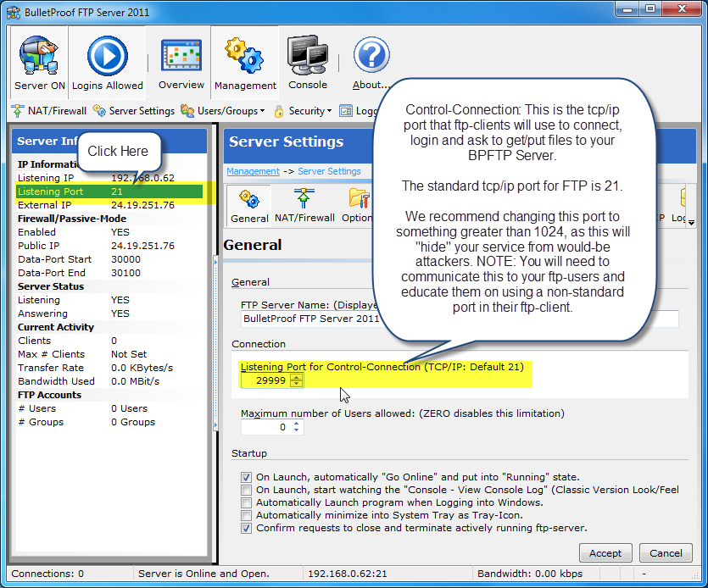
Task: Switch to the NAT/Firewall settings tab
Action: 304,205
